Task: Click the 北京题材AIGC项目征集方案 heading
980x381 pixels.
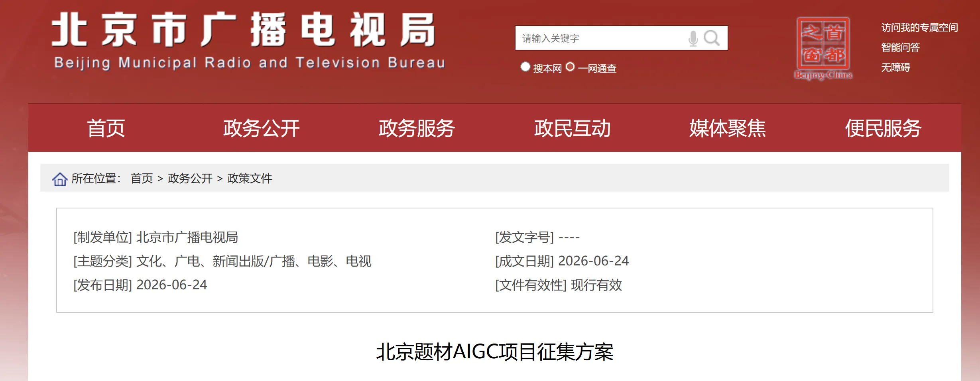Action: [x=495, y=352]
